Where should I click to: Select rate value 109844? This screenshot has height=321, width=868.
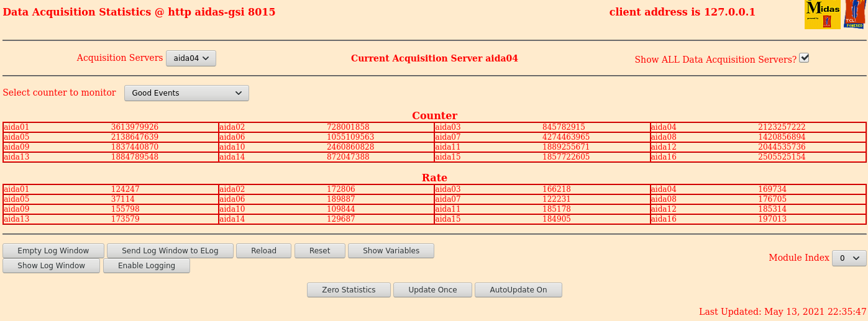(341, 209)
